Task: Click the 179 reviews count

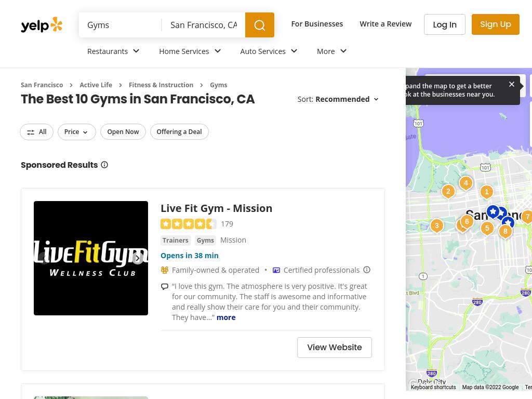Action: (x=227, y=224)
